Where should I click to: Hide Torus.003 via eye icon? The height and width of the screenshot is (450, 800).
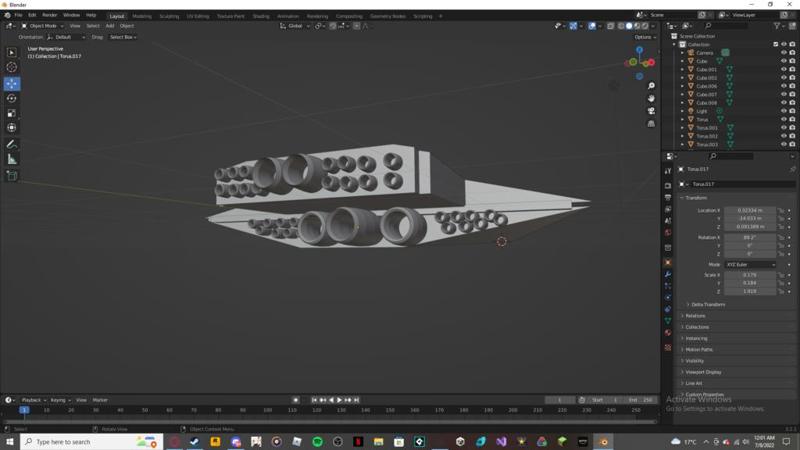[x=784, y=144]
